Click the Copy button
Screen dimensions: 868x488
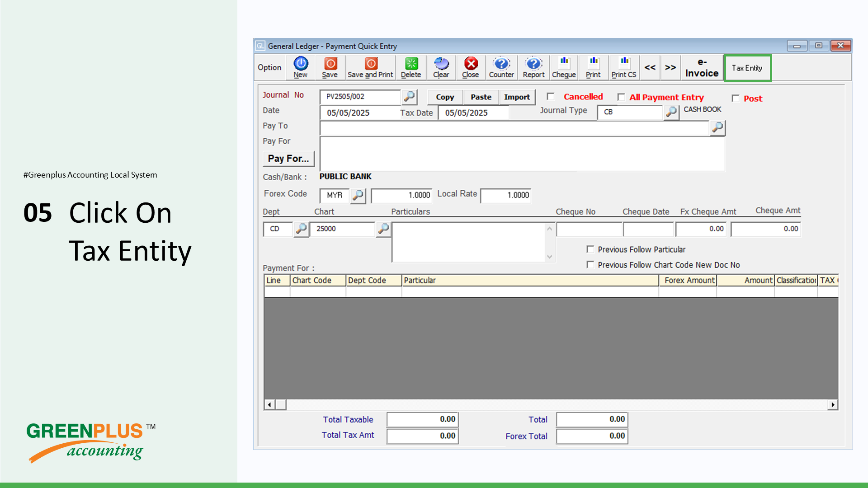pyautogui.click(x=445, y=97)
